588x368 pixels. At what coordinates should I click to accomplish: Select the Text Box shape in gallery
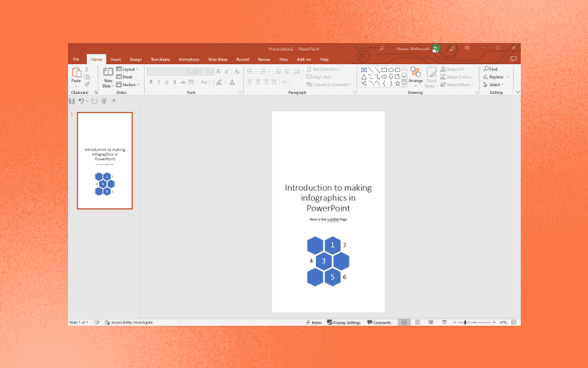click(364, 70)
